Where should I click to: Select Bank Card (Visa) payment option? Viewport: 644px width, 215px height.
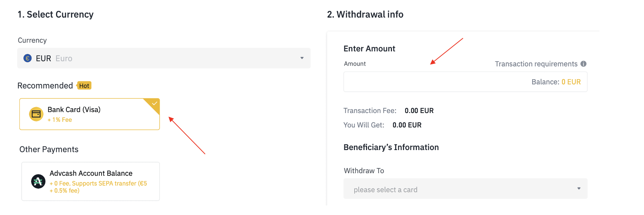tap(89, 114)
